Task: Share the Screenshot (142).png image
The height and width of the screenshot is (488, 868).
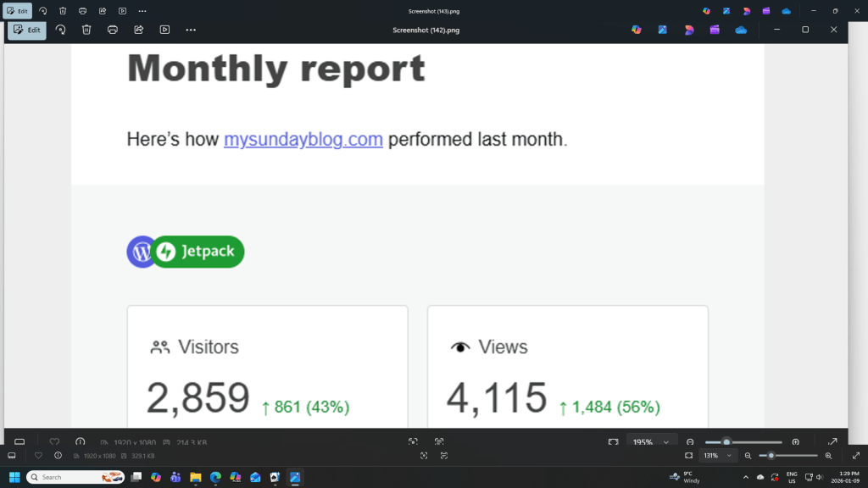Action: [139, 30]
